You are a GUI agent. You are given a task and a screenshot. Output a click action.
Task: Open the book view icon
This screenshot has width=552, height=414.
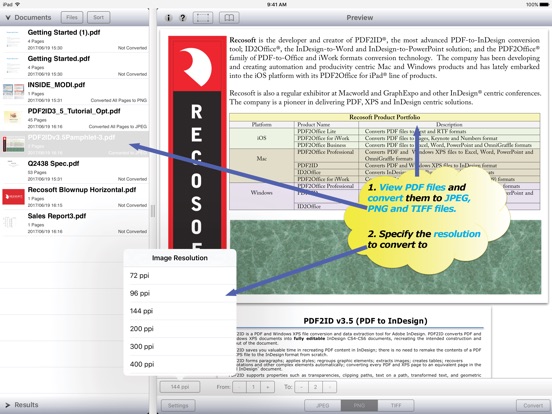229,18
